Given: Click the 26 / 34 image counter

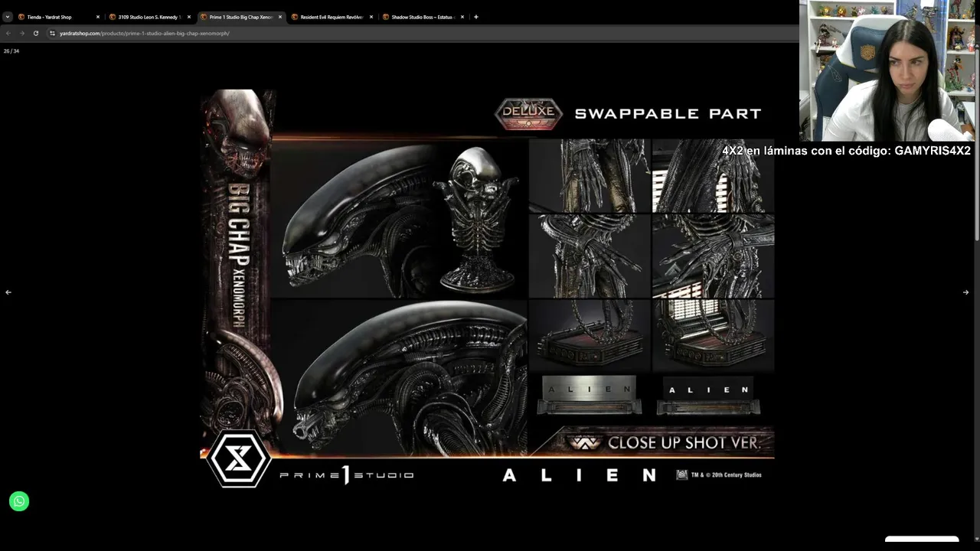Looking at the screenshot, I should click(11, 51).
